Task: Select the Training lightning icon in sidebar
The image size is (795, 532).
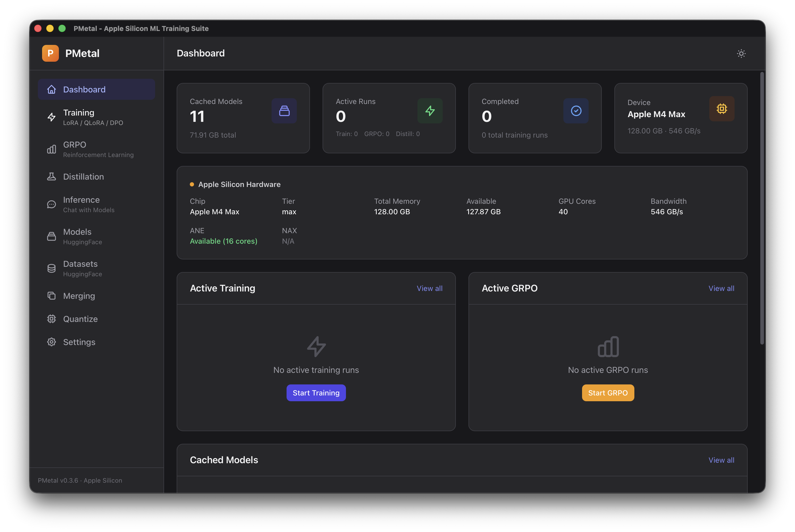Action: 51,117
